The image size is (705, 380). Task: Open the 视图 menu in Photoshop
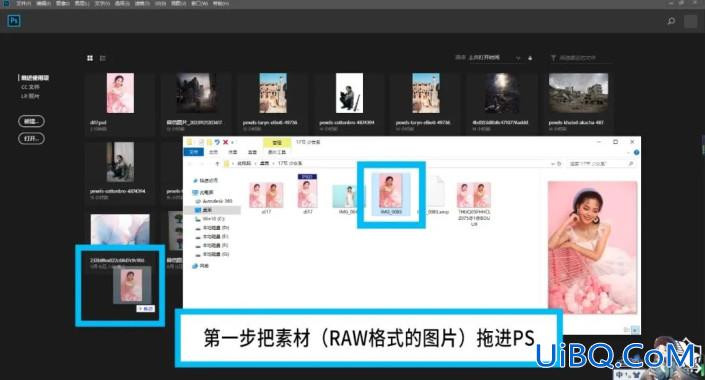178,4
